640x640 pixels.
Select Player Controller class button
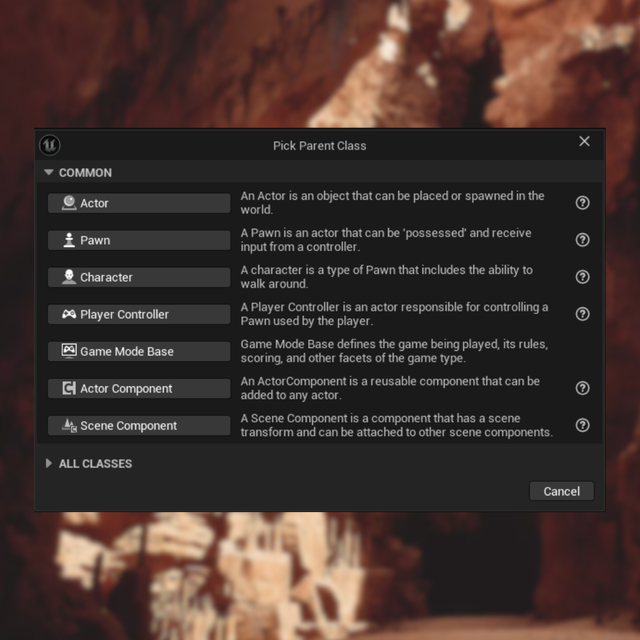point(139,314)
